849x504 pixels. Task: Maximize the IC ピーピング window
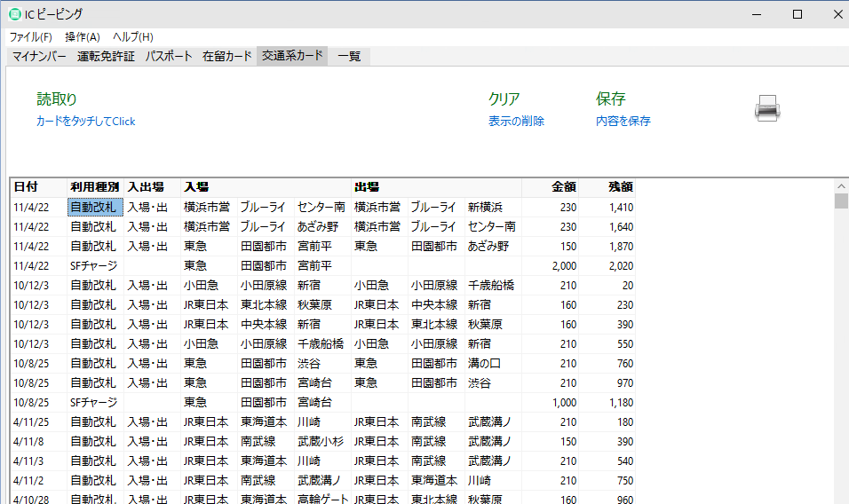pyautogui.click(x=797, y=14)
